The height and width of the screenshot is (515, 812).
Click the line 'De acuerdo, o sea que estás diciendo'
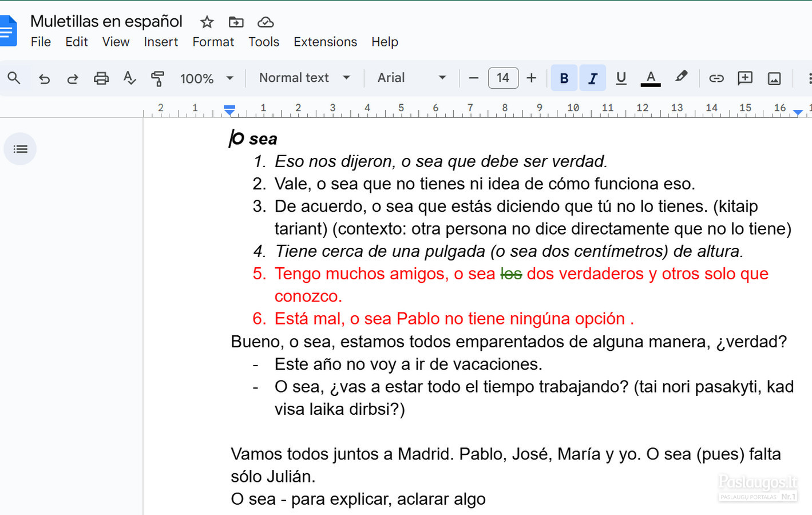(516, 206)
